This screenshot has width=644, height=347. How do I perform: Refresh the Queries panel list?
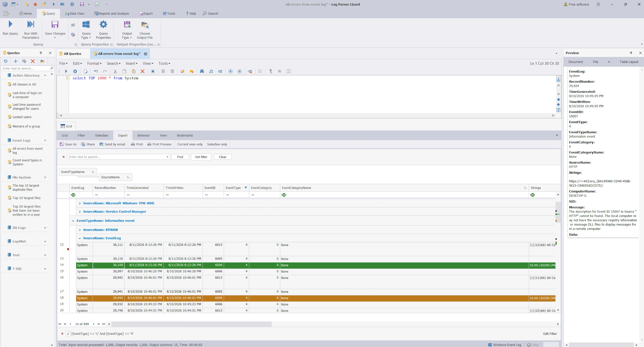[x=6, y=61]
